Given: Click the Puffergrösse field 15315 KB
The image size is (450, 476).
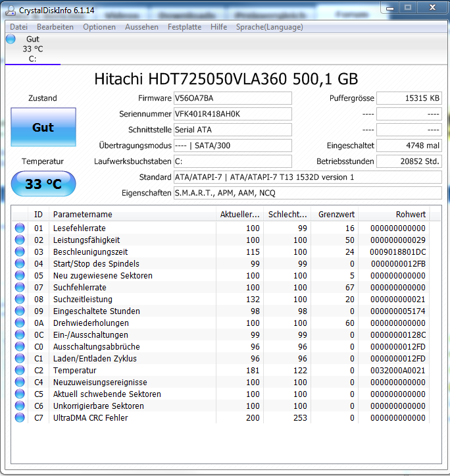Looking at the screenshot, I should 409,98.
